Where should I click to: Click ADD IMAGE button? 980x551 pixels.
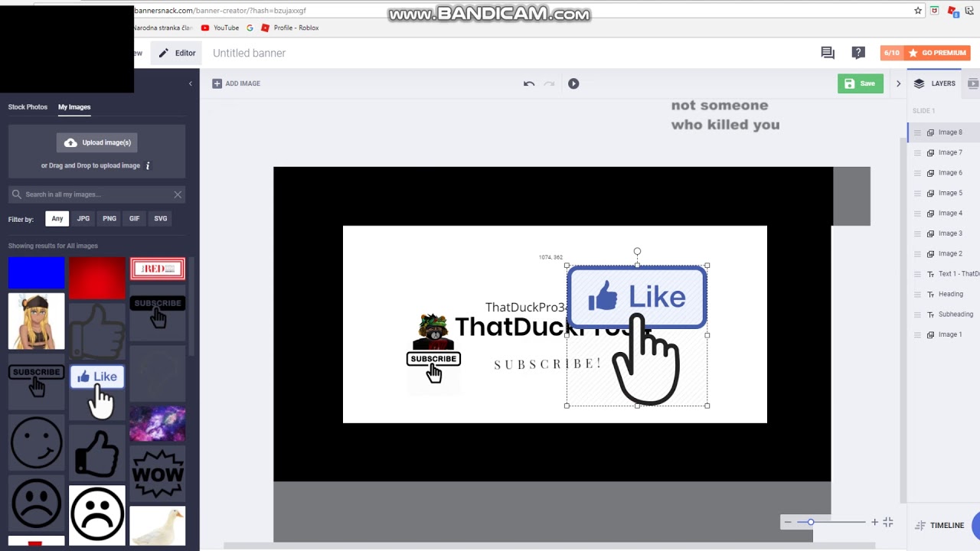point(237,83)
